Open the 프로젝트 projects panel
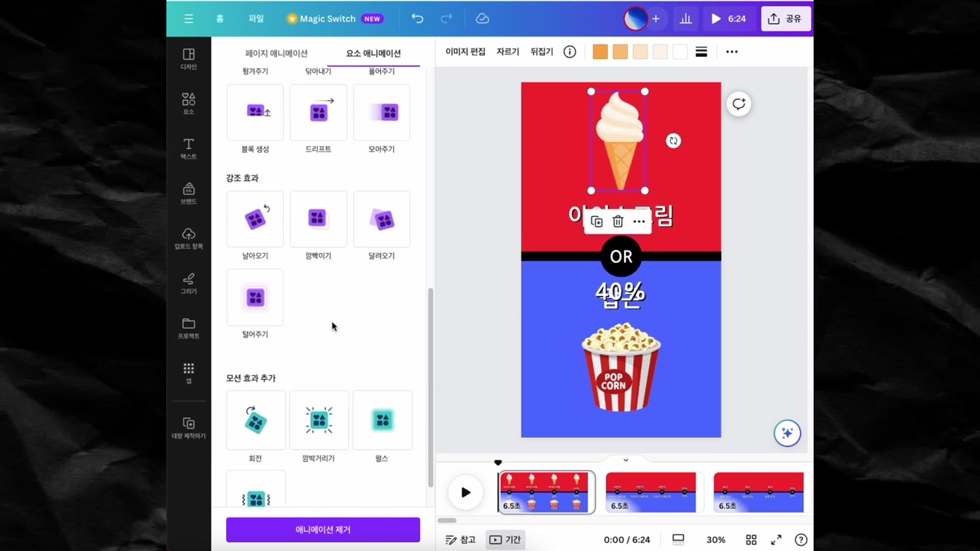Image resolution: width=980 pixels, height=551 pixels. pos(189,328)
